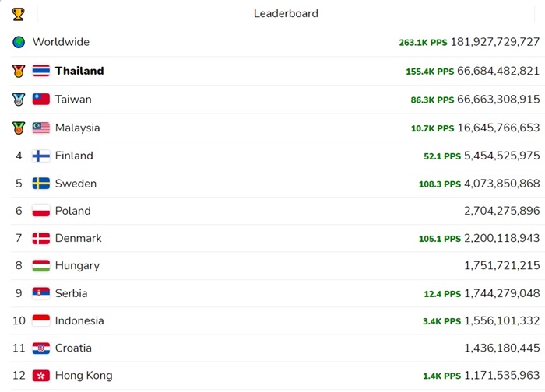Click the Leaderboard header title
545x392 pixels.
[x=286, y=13]
